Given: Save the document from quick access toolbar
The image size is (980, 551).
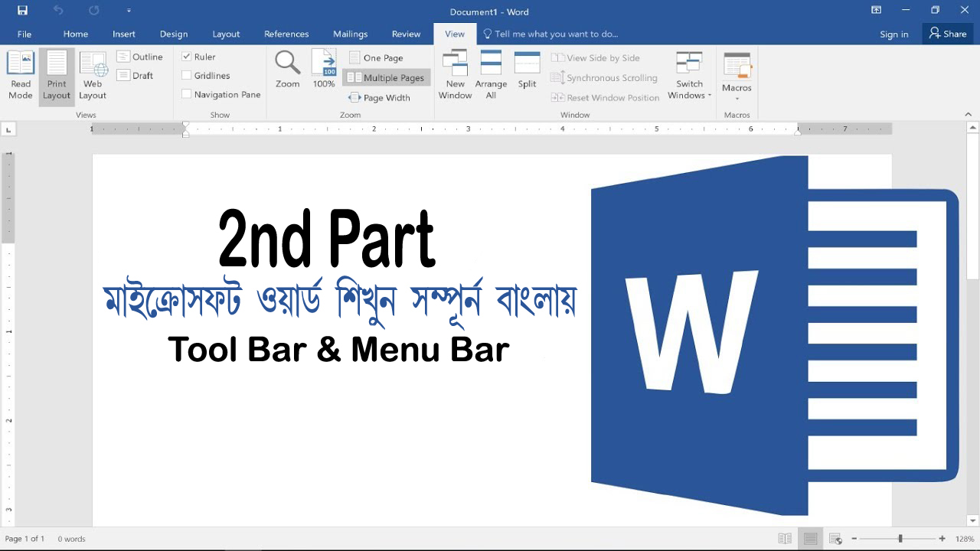Looking at the screenshot, I should click(x=22, y=11).
